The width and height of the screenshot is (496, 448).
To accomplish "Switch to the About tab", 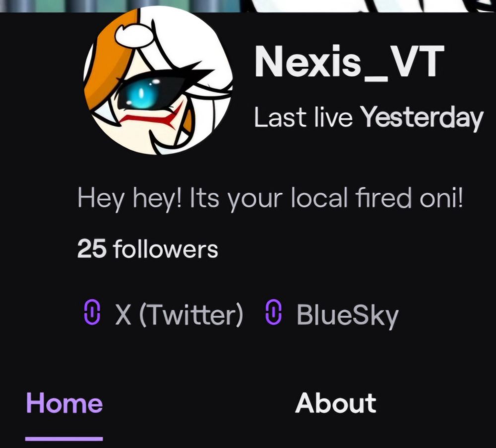I will coord(336,403).
